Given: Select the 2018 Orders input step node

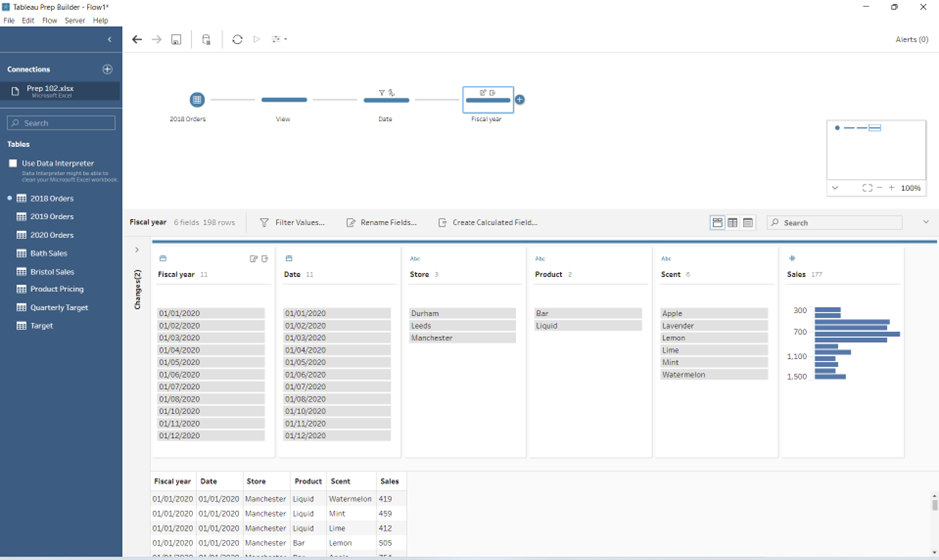Looking at the screenshot, I should pyautogui.click(x=197, y=100).
